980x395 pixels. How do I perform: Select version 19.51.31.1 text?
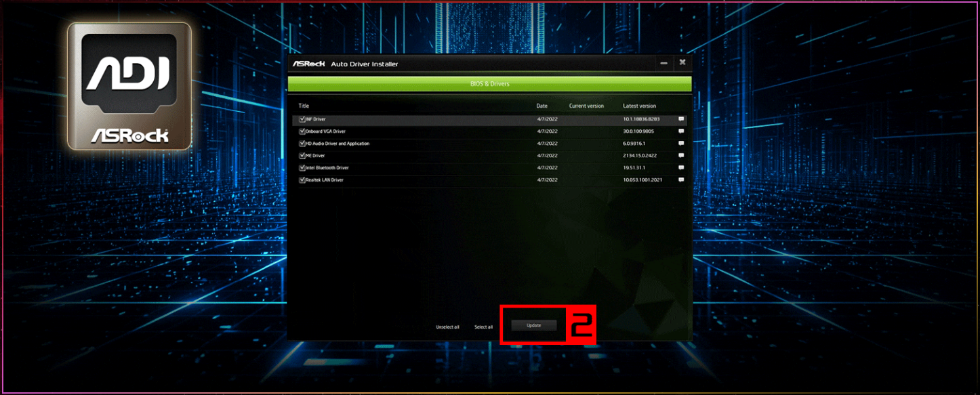pyautogui.click(x=634, y=167)
